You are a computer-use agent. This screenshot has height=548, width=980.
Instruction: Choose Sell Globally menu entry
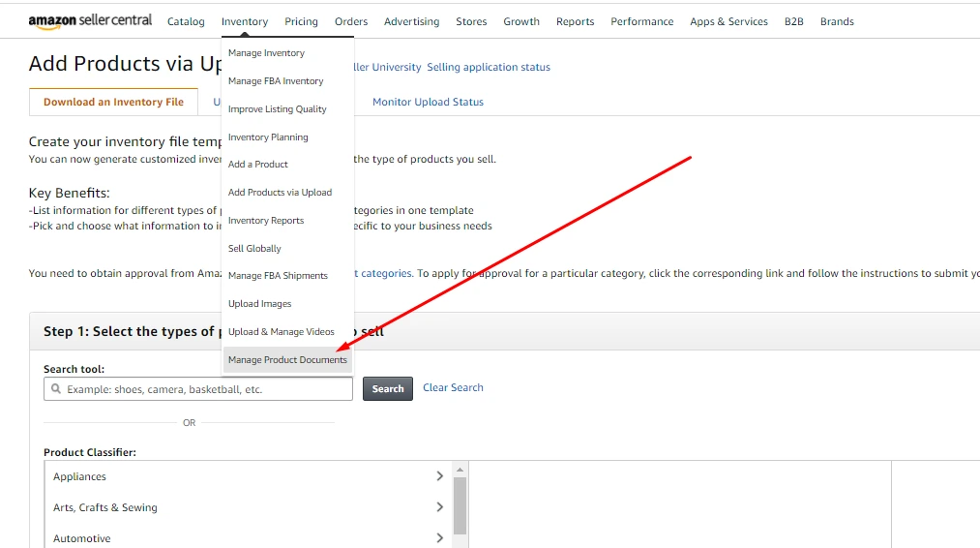pyautogui.click(x=255, y=249)
